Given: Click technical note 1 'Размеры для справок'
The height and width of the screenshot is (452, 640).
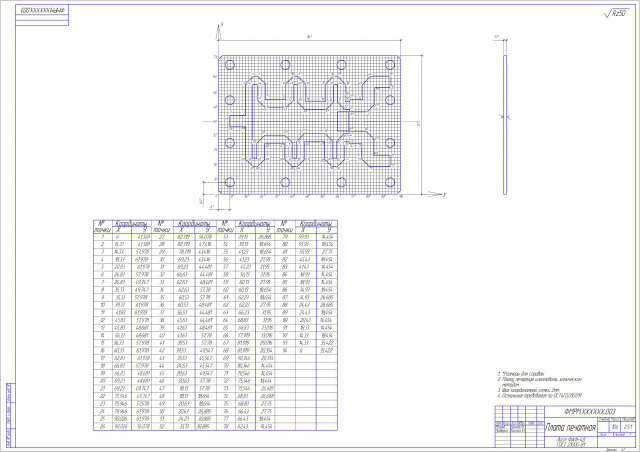Looking at the screenshot, I should click(520, 374).
